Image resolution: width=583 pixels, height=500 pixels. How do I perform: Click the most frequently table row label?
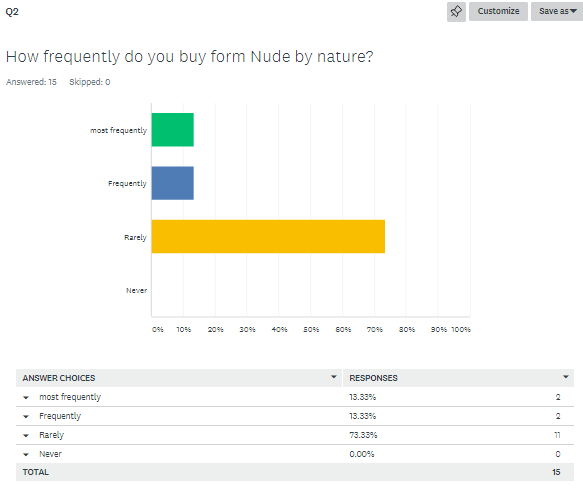click(x=70, y=397)
